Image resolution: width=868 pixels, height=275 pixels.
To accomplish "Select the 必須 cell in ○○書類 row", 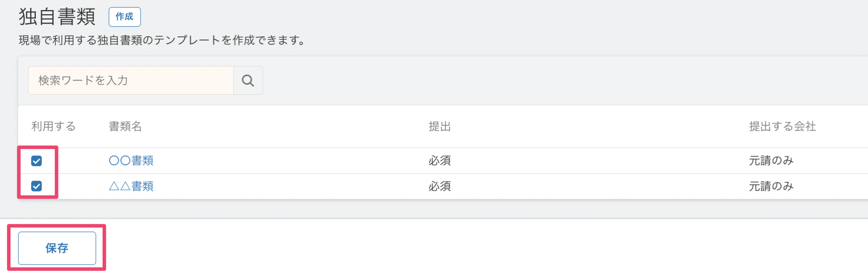I will 440,161.
